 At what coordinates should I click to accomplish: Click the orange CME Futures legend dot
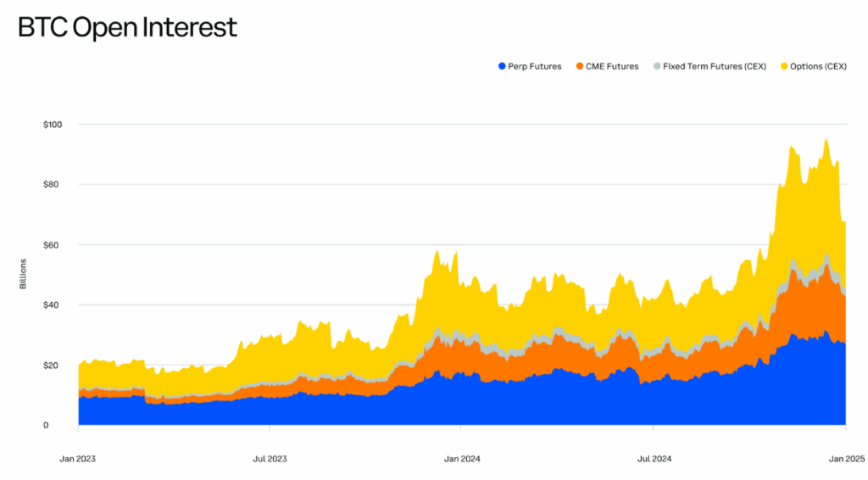580,66
